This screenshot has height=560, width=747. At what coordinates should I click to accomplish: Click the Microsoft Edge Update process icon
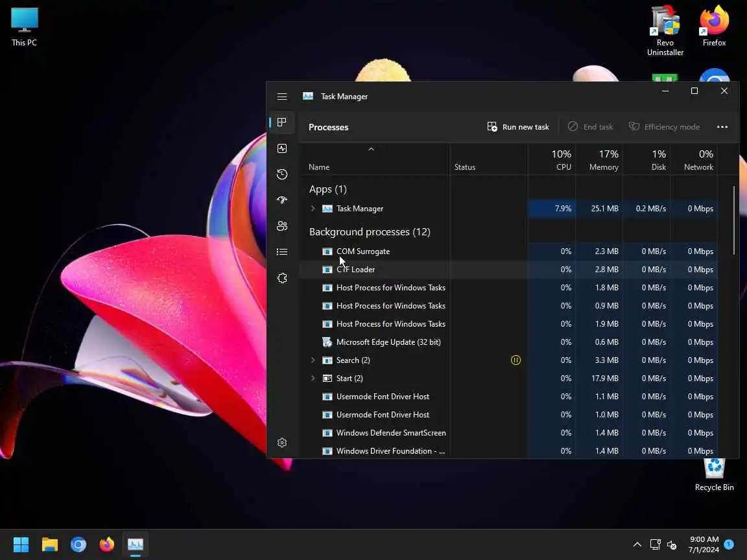tap(327, 342)
